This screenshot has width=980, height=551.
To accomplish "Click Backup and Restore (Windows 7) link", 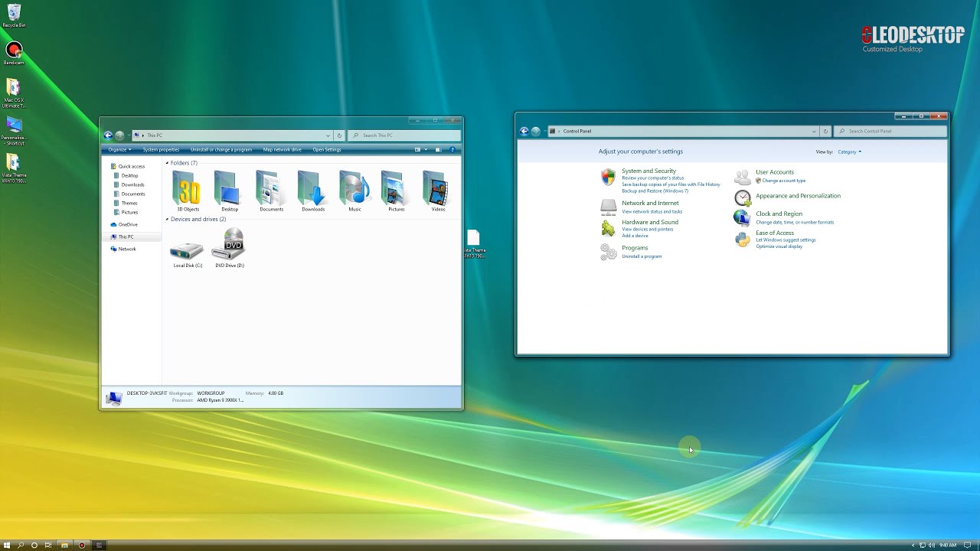I will point(655,191).
